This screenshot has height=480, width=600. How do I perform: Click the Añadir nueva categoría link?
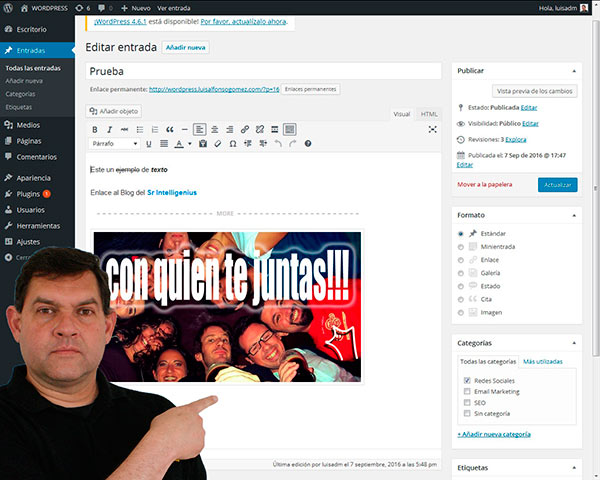[x=494, y=434]
